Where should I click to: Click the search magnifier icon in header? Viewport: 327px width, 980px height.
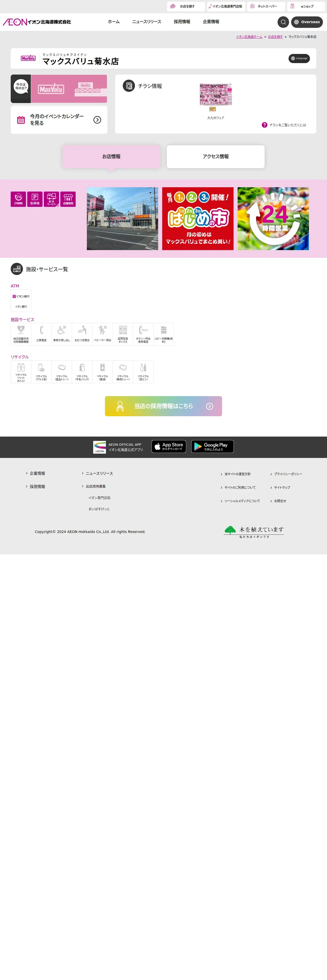(x=283, y=22)
